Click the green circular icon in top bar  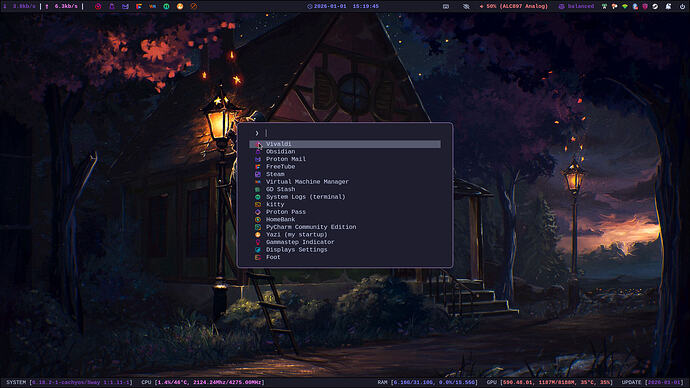tap(166, 6)
